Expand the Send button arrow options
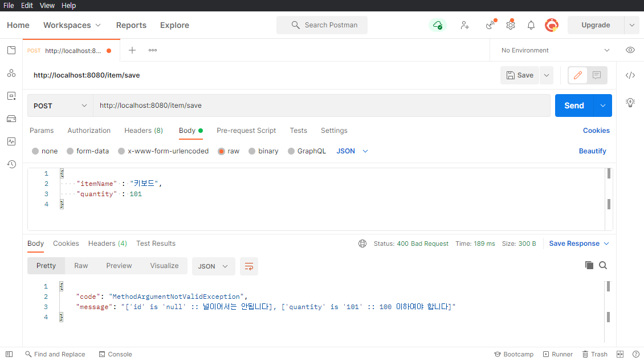 [602, 106]
